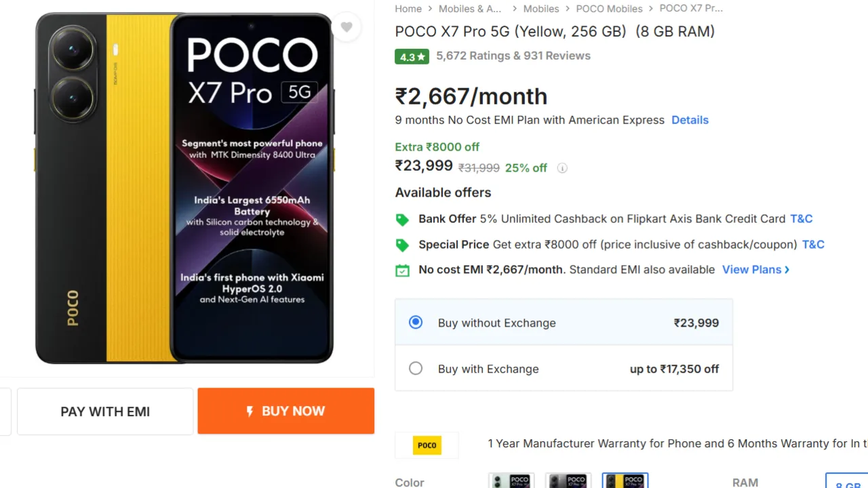Go to POCO Mobiles breadcrumb

[609, 9]
